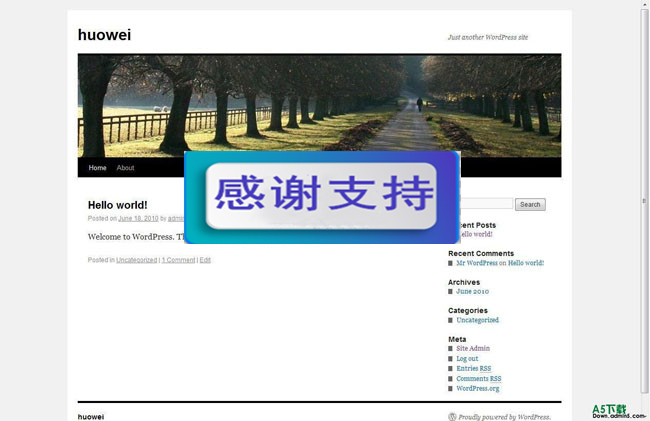Visit the WordPress.org link
650x421 pixels.
click(478, 389)
